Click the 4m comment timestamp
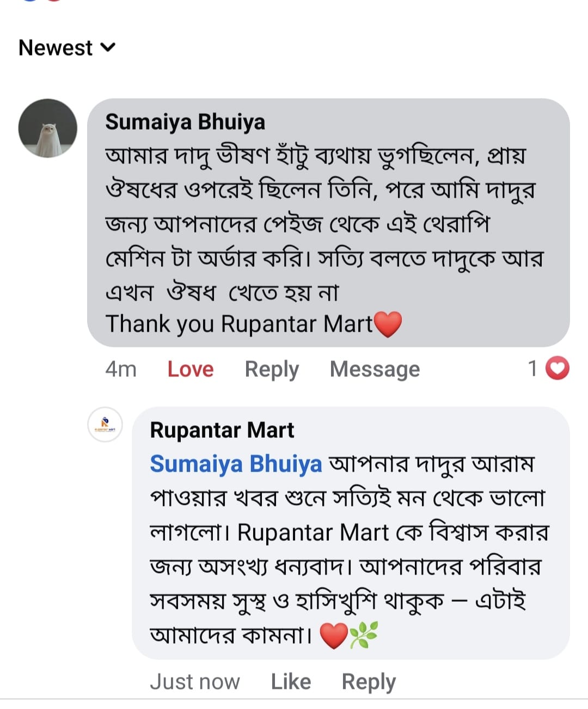Image resolution: width=588 pixels, height=709 pixels. [x=120, y=369]
